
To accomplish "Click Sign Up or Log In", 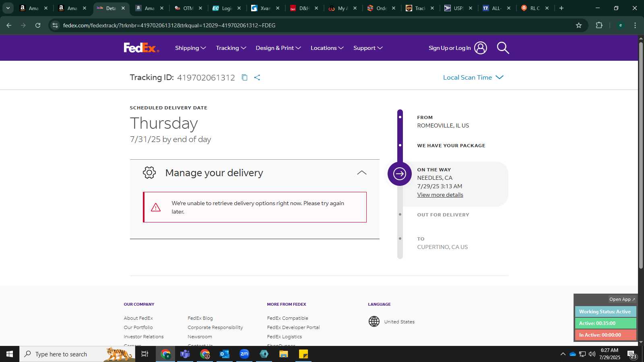I will [450, 48].
